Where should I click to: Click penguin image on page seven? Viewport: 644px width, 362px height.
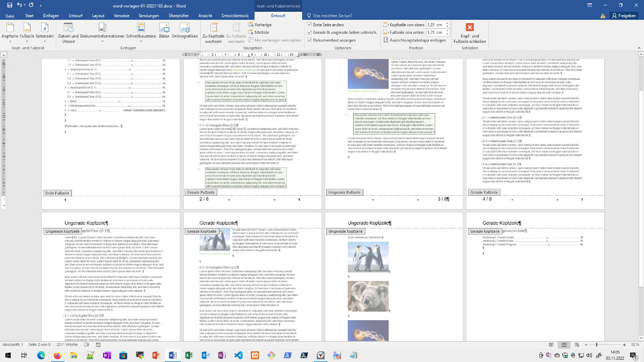(368, 258)
